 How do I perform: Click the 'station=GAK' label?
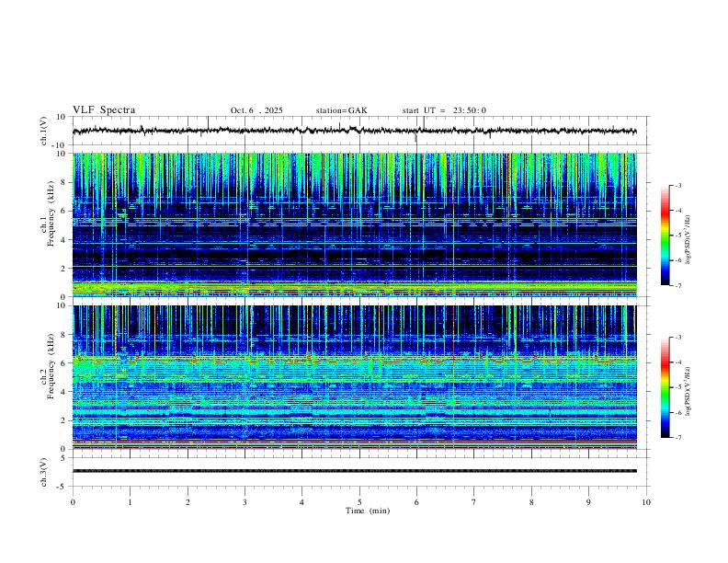tap(341, 110)
